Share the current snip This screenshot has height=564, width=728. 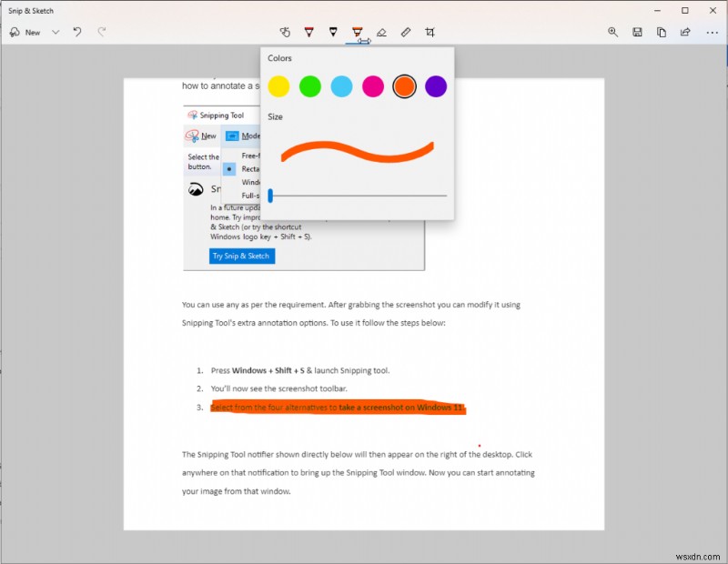[684, 32]
